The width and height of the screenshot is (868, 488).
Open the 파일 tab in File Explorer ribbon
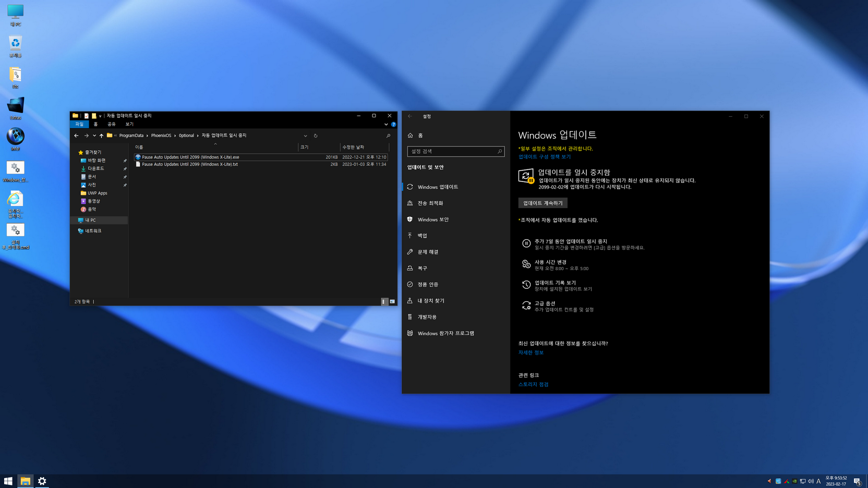coord(79,124)
